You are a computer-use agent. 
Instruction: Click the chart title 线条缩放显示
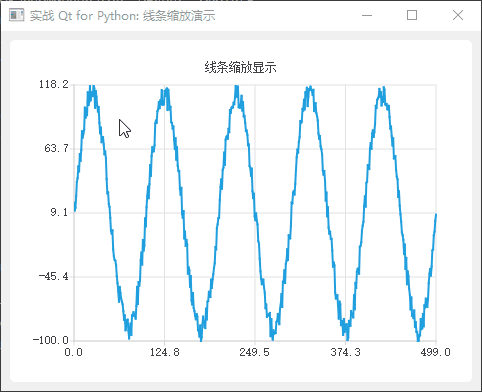(240, 68)
